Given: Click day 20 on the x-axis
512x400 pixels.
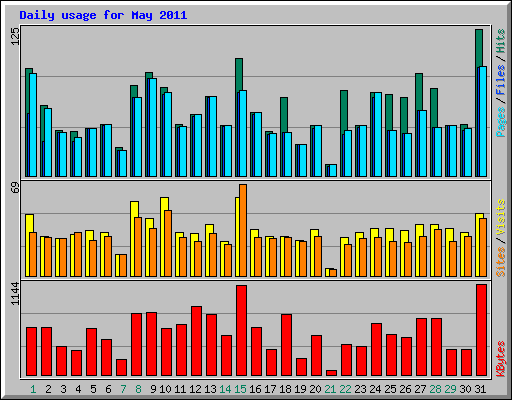Looking at the screenshot, I should tap(315, 389).
